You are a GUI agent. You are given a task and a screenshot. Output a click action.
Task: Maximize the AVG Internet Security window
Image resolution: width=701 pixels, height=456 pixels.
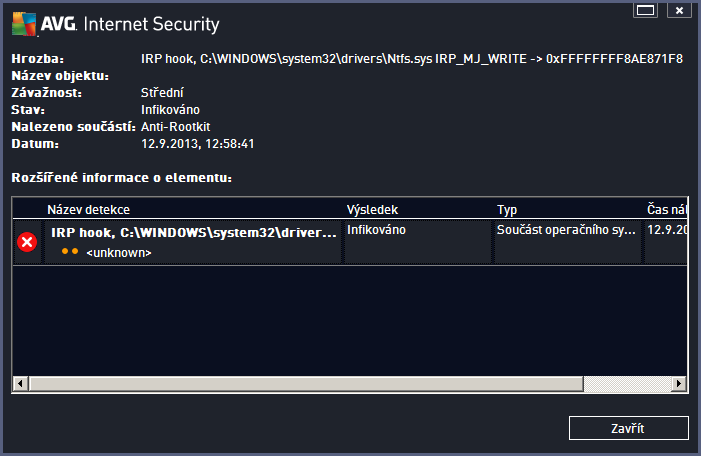pos(645,11)
